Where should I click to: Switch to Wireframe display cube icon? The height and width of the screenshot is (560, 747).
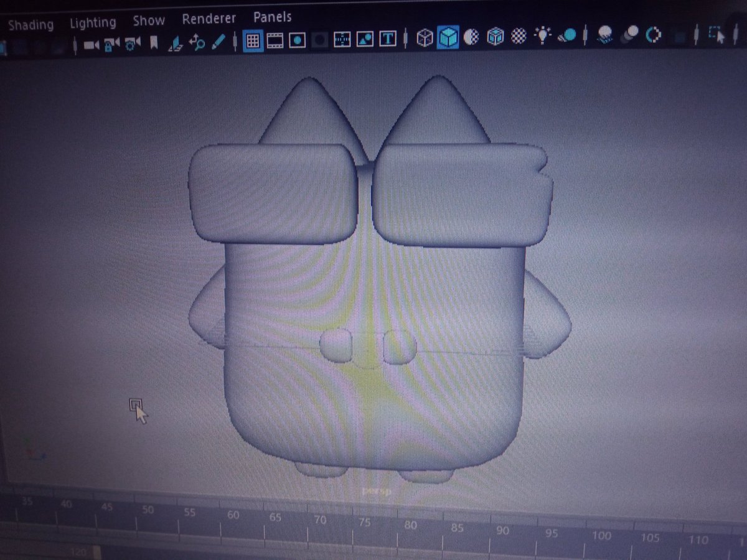[x=425, y=38]
